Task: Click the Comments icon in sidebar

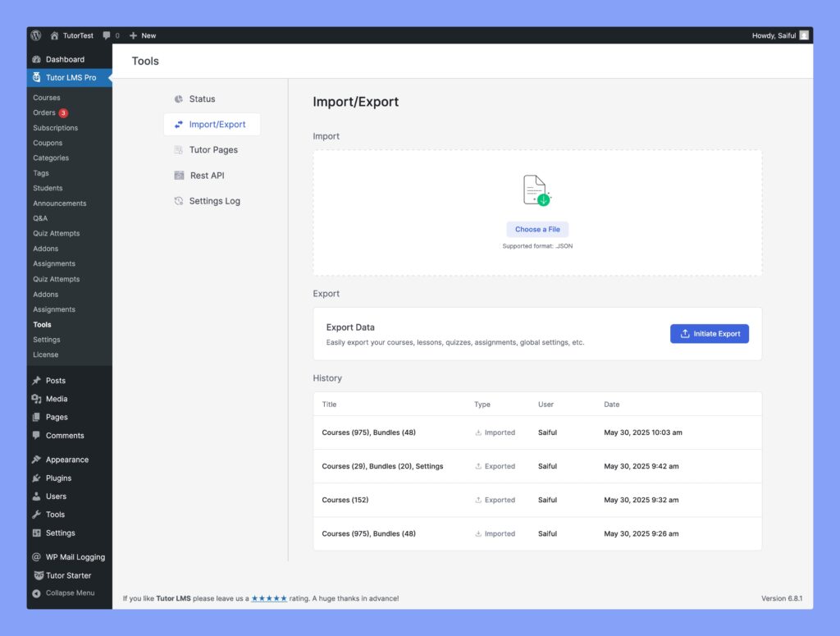Action: [x=36, y=435]
